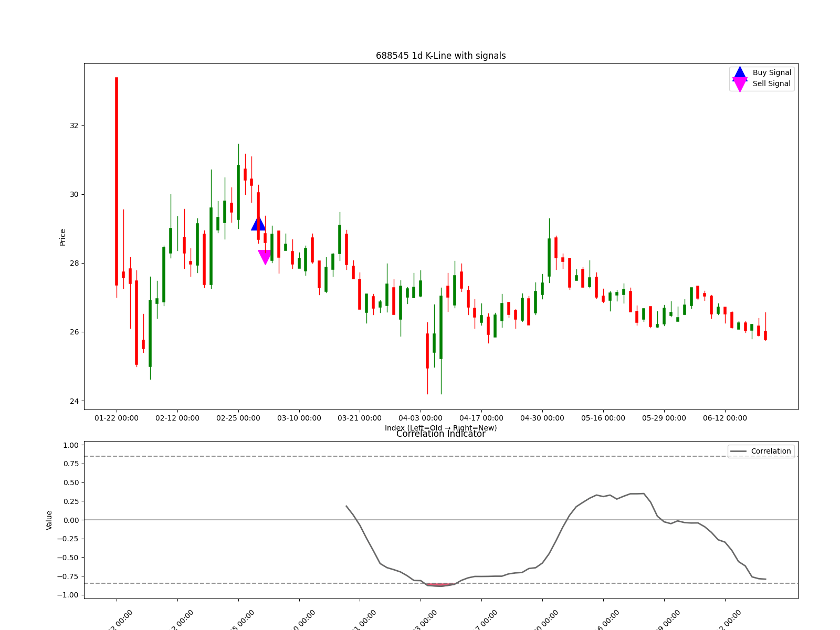Click the price tick label 30

click(x=73, y=194)
